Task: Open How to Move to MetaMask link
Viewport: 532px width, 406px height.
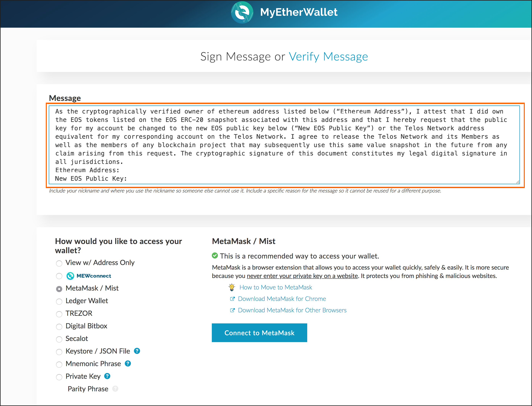Action: click(276, 287)
